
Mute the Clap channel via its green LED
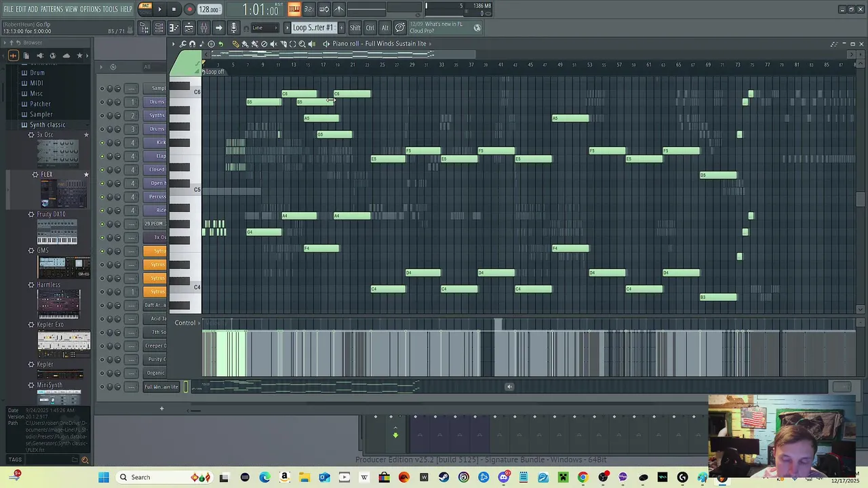pyautogui.click(x=102, y=156)
